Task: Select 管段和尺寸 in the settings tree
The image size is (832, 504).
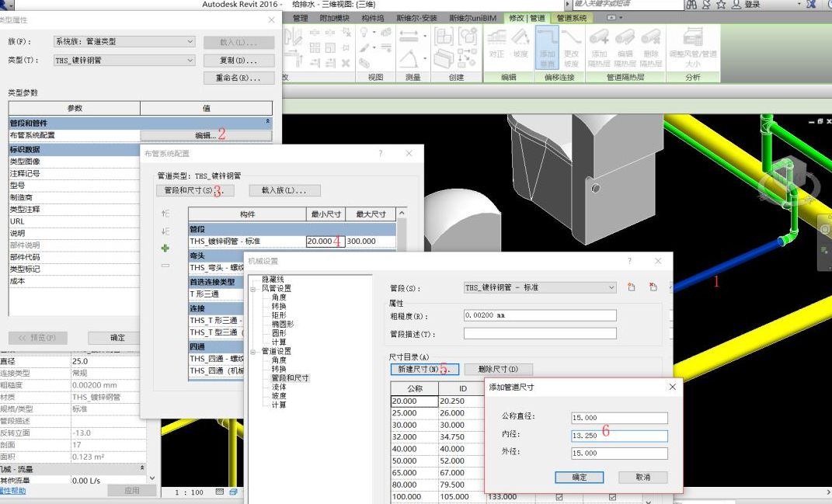Action: [x=290, y=378]
